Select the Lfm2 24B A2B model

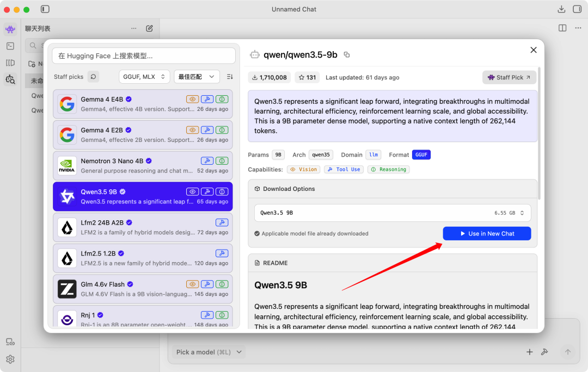click(143, 227)
